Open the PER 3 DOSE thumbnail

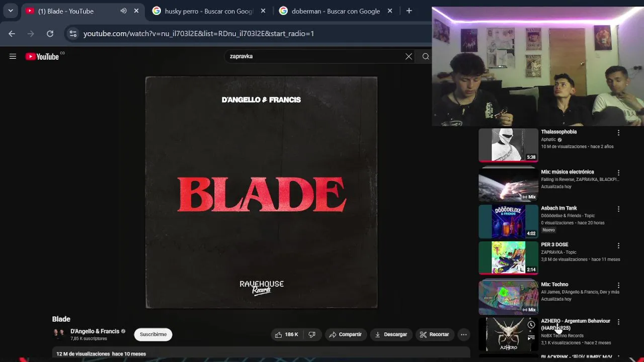click(x=508, y=257)
